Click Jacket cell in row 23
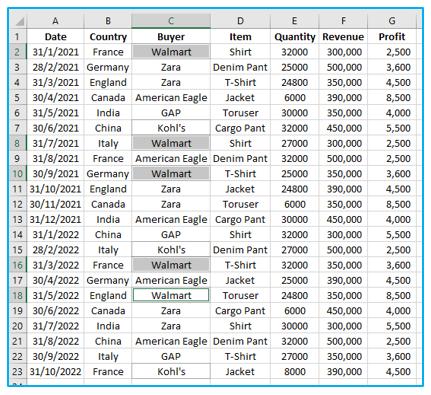 [x=240, y=372]
